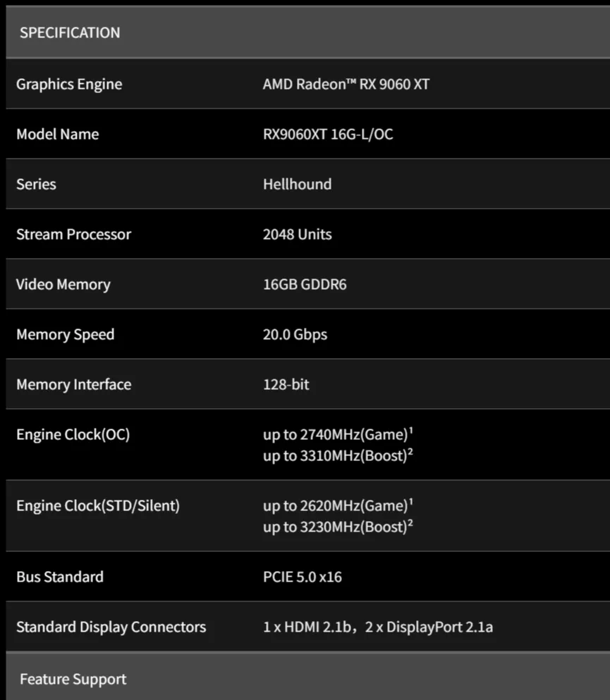Click footnote on 2740MHz(Game) OC clock
610x700 pixels.
tap(411, 430)
